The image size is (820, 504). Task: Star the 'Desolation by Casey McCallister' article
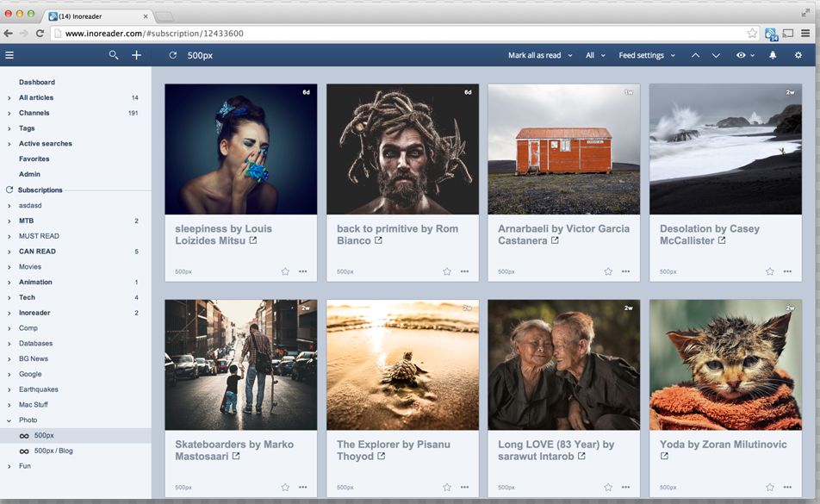point(770,271)
